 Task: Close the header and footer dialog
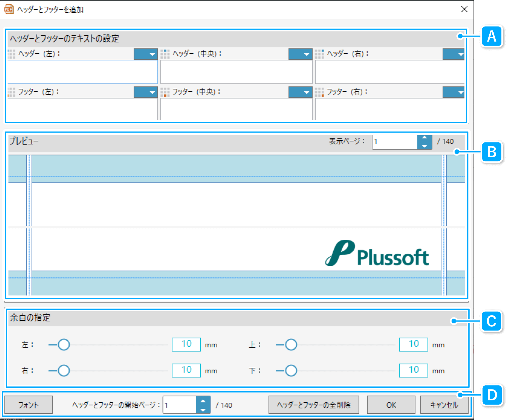(464, 9)
